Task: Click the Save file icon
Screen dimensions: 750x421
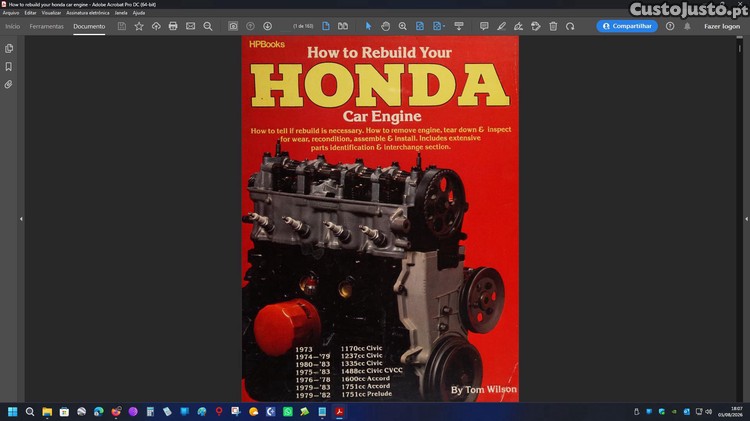Action: click(x=122, y=26)
